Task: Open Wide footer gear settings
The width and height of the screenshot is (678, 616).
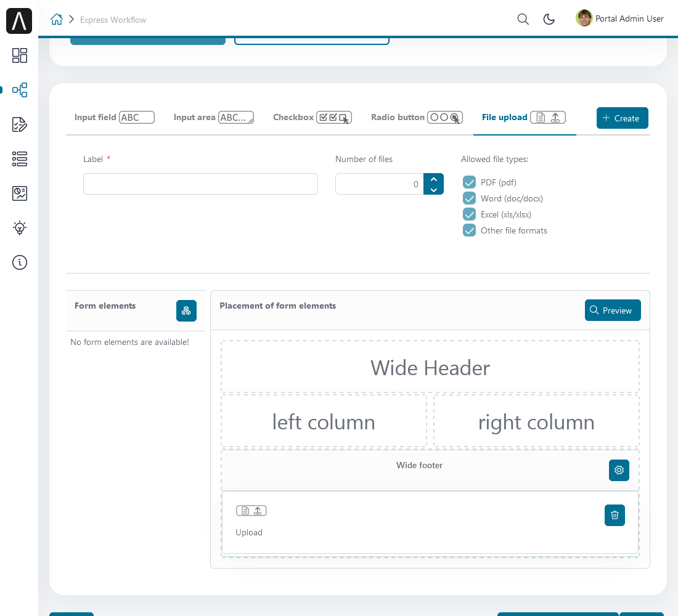Action: point(619,471)
